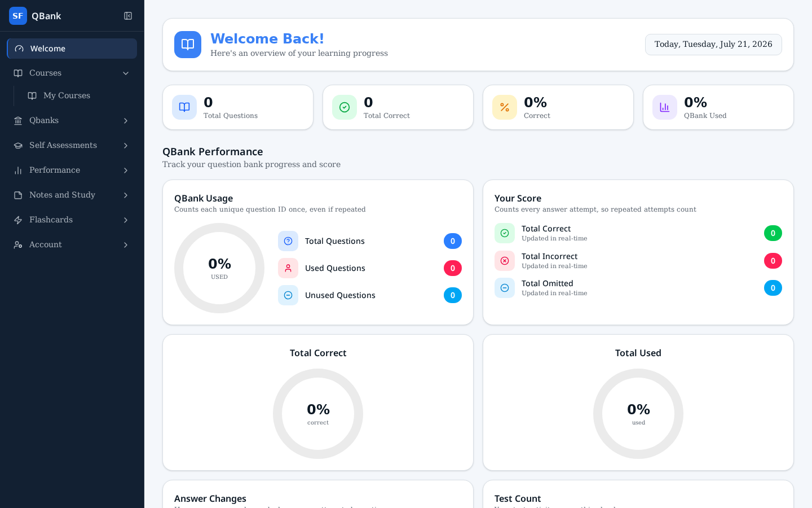Click the purple chart icon in QBank Used card

(665, 107)
